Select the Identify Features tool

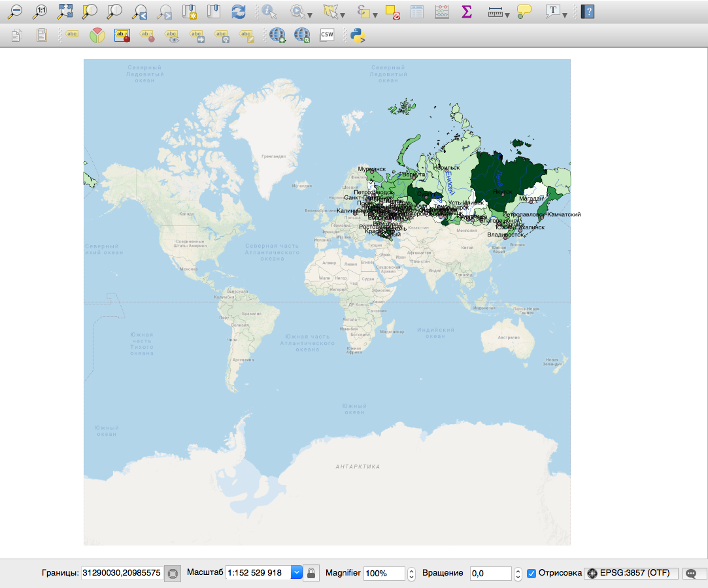269,11
